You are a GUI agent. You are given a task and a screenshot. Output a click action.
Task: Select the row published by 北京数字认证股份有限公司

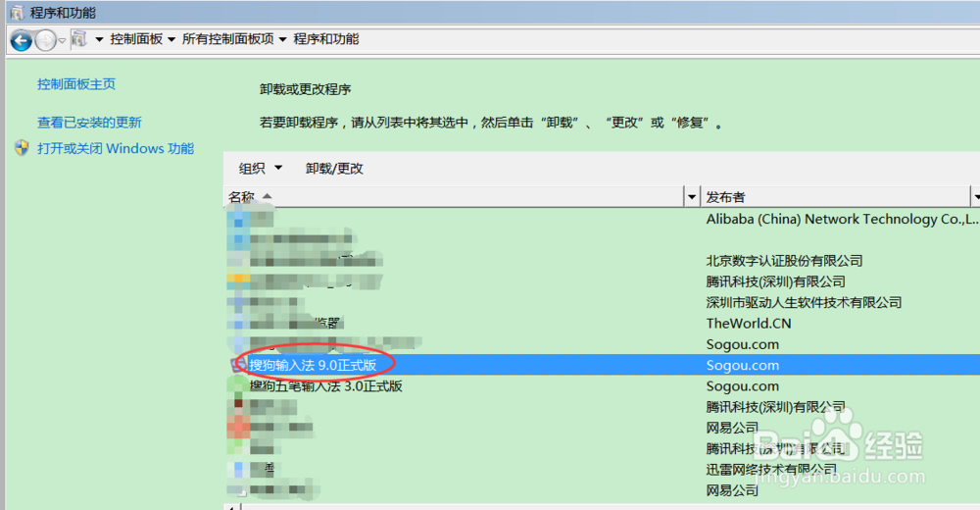click(602, 261)
